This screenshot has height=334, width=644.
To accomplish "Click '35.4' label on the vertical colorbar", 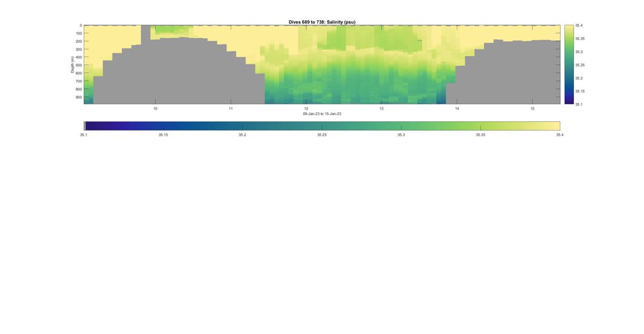I will 579,26.
